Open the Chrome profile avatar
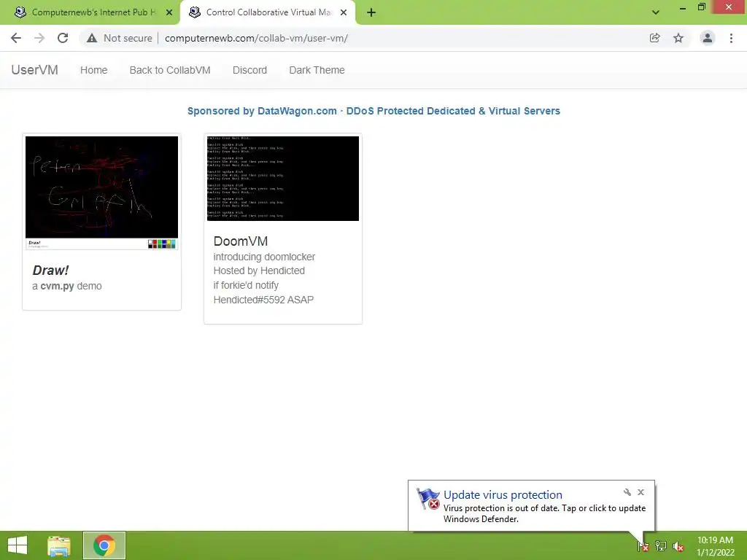This screenshot has width=747, height=560. [708, 38]
